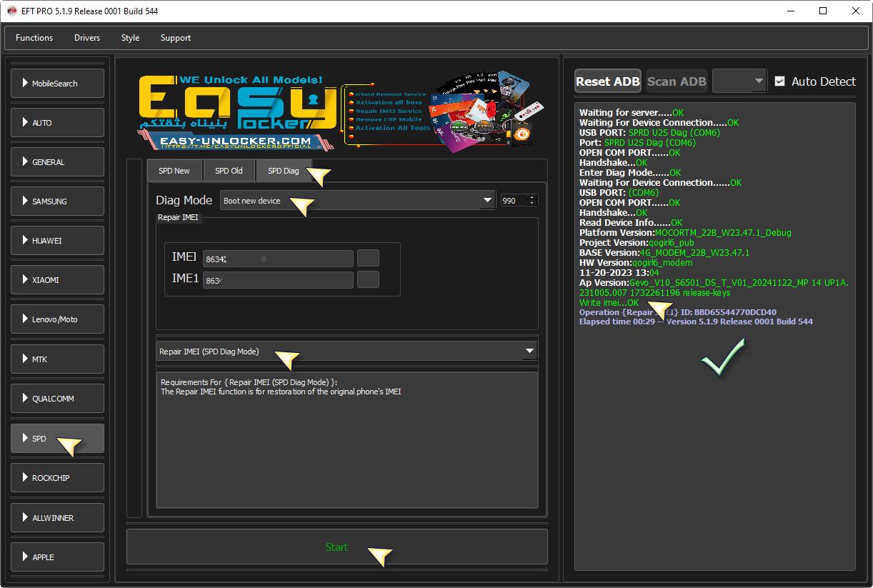Expand the ROCKCHIP sidebar category
Screen dimensions: 873x588
click(57, 478)
